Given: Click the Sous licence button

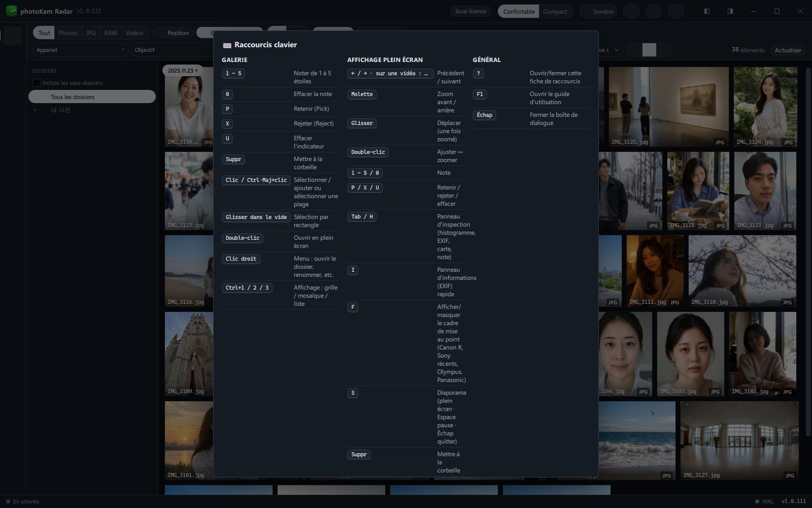Looking at the screenshot, I should pos(470,11).
